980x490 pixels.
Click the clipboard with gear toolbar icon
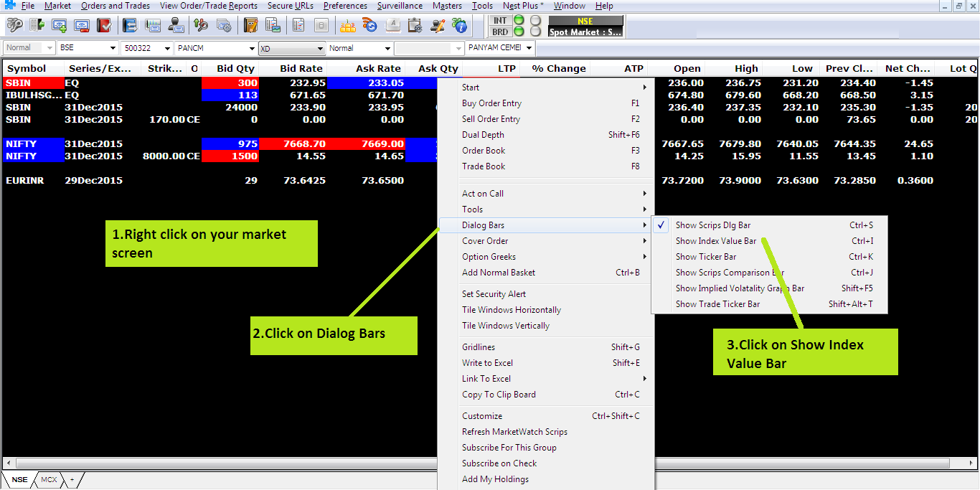[415, 26]
